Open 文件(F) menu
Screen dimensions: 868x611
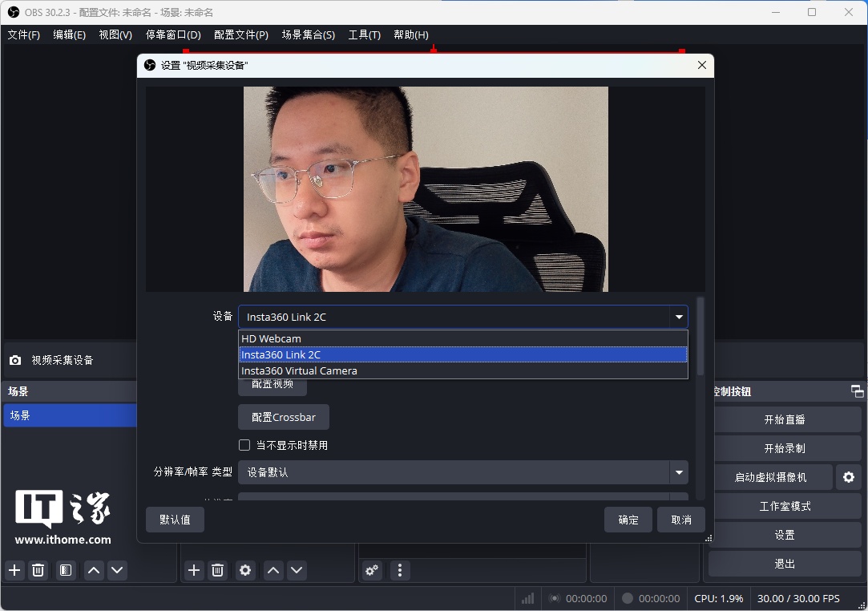[x=24, y=35]
